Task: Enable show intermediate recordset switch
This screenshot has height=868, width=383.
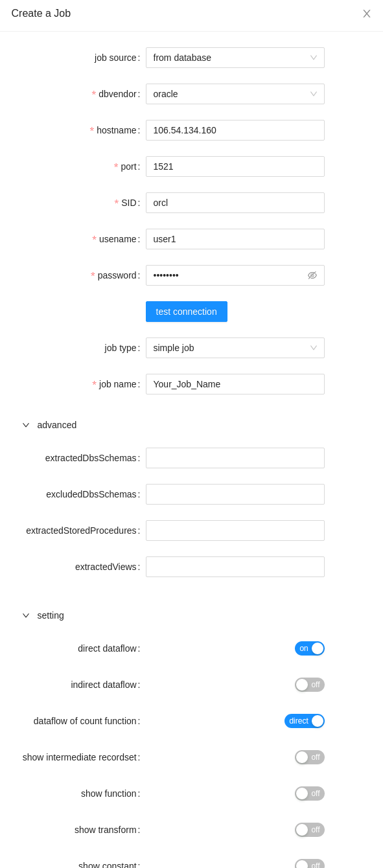Action: [x=310, y=757]
